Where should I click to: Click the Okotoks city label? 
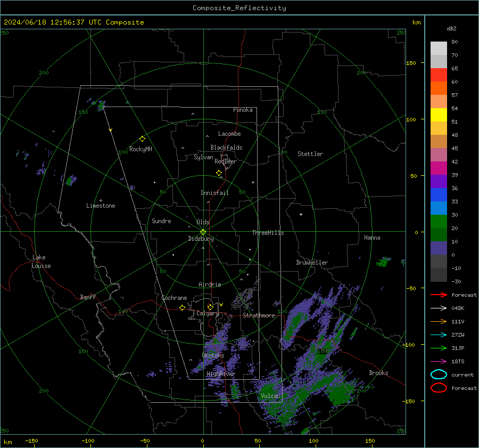(x=213, y=355)
